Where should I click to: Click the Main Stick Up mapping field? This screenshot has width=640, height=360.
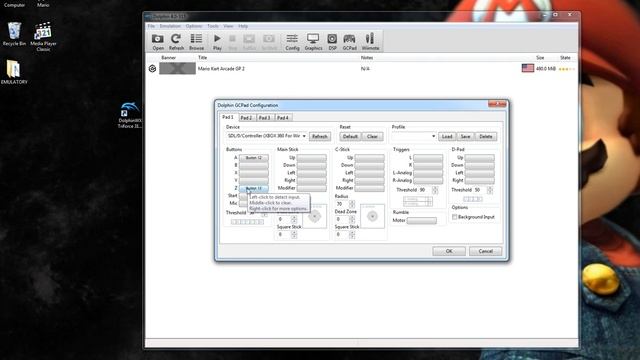tap(311, 158)
